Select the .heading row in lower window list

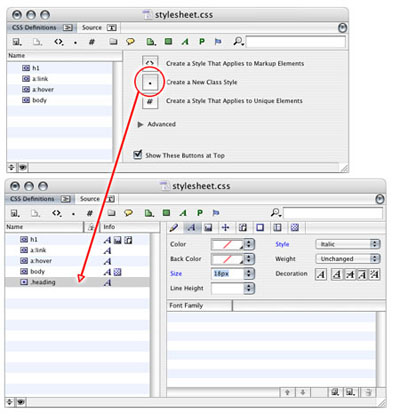pos(77,282)
